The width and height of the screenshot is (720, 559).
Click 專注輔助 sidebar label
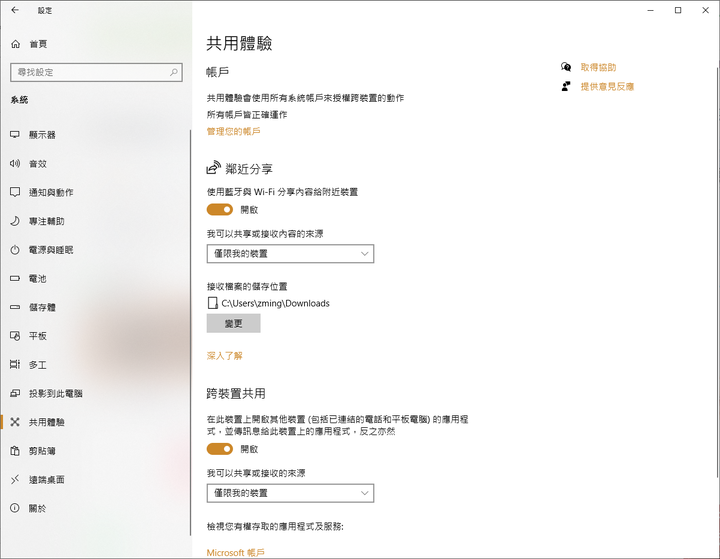click(46, 221)
